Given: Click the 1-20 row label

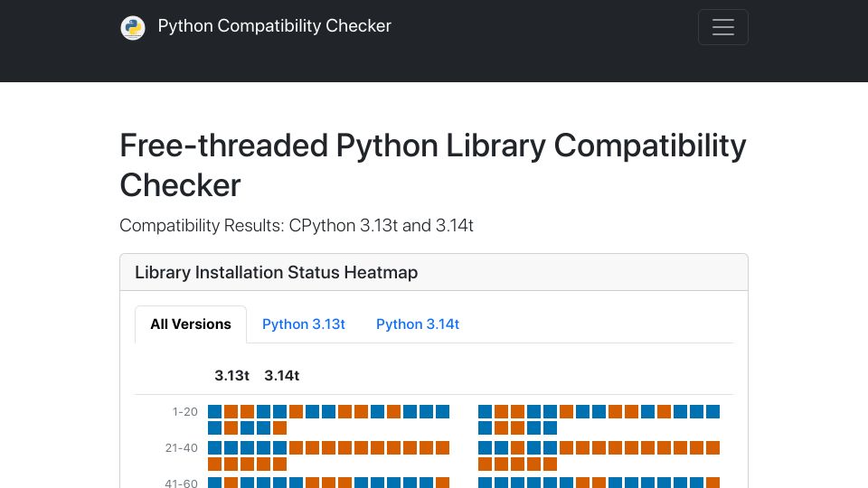Looking at the screenshot, I should 184,412.
